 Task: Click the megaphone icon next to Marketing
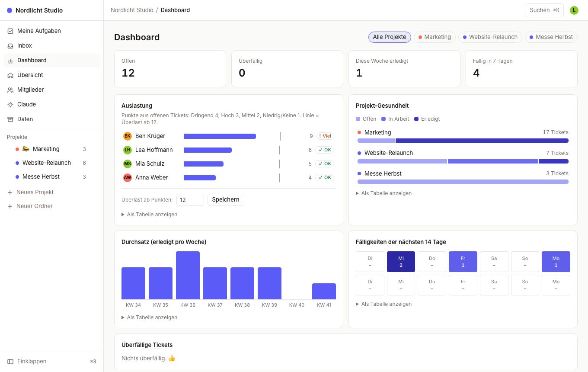26,149
